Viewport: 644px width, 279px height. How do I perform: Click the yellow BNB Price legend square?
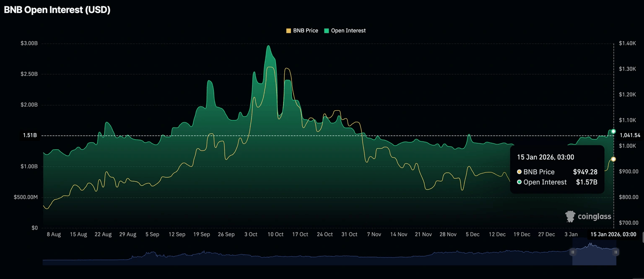288,30
